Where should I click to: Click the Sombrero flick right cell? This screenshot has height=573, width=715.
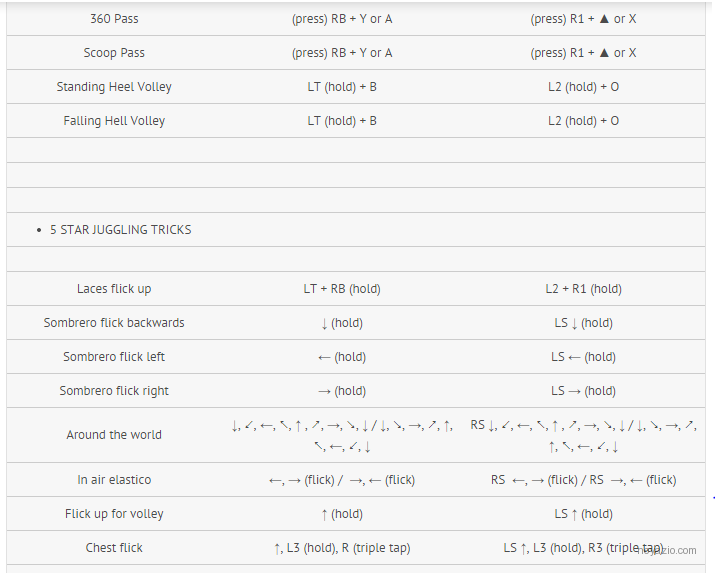(114, 391)
